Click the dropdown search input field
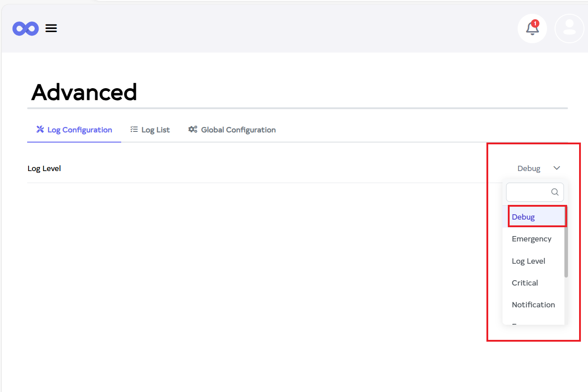 pyautogui.click(x=529, y=192)
